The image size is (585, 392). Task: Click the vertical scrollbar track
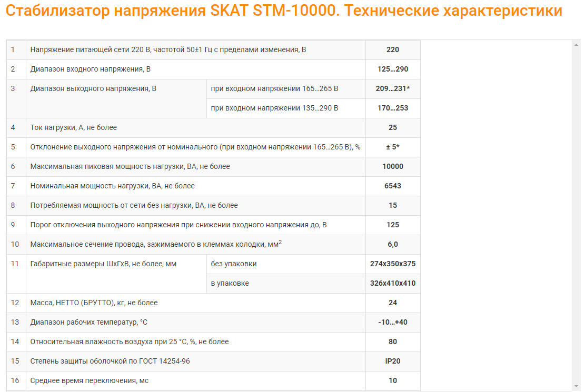pyautogui.click(x=576, y=210)
